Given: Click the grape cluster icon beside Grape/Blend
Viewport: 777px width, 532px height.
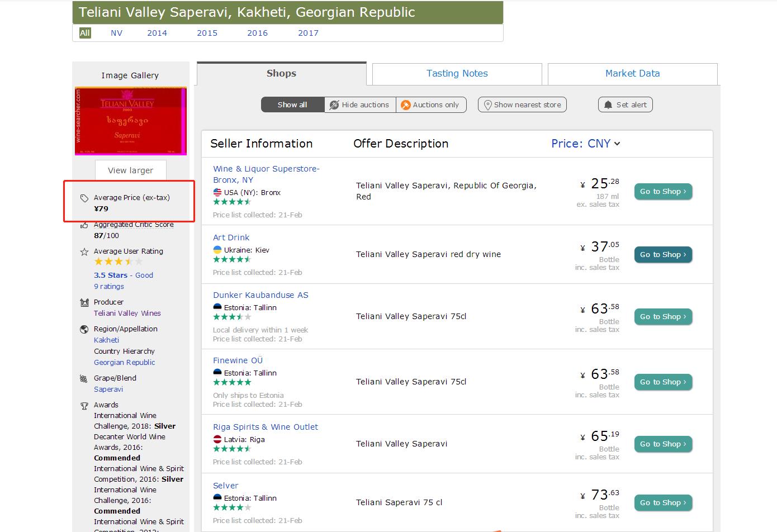Looking at the screenshot, I should [84, 378].
